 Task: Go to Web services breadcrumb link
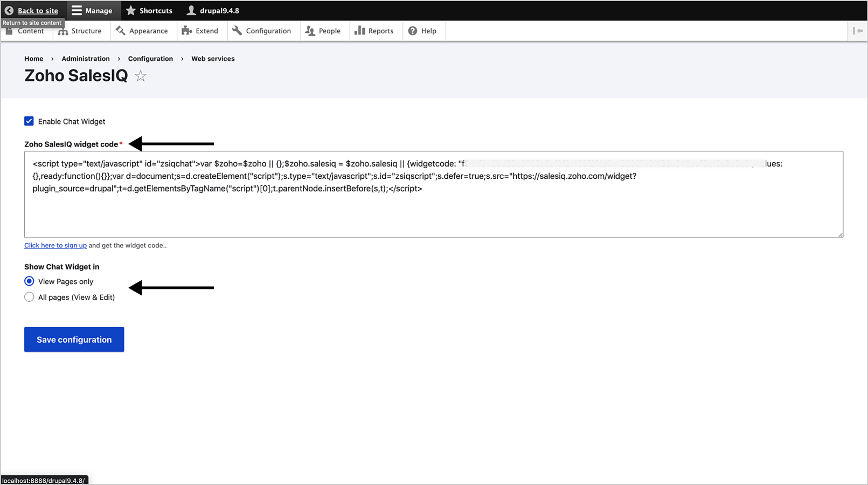coord(213,59)
